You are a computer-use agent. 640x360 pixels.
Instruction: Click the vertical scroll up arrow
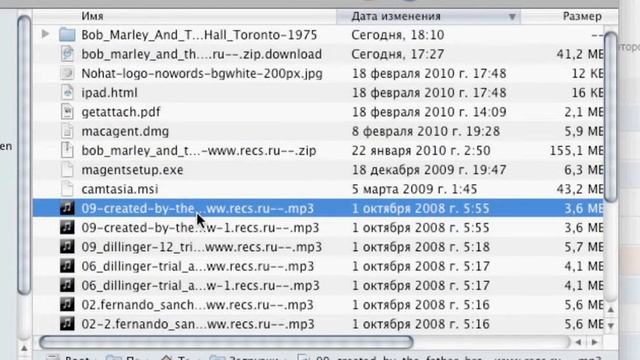(611, 310)
